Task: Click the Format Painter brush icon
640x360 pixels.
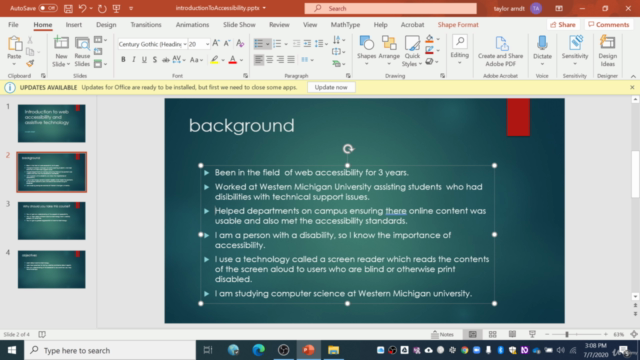Action: pos(30,63)
